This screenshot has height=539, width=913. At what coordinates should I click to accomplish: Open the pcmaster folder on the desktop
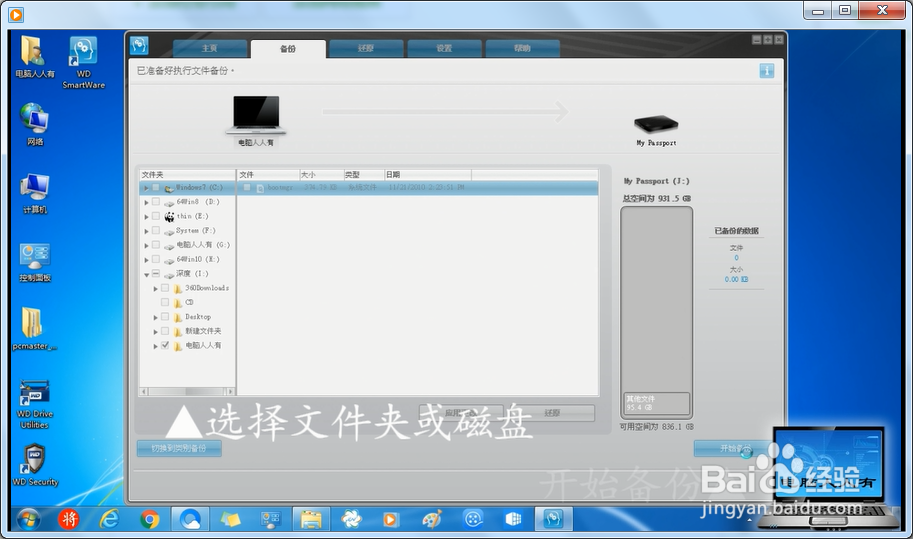34,329
